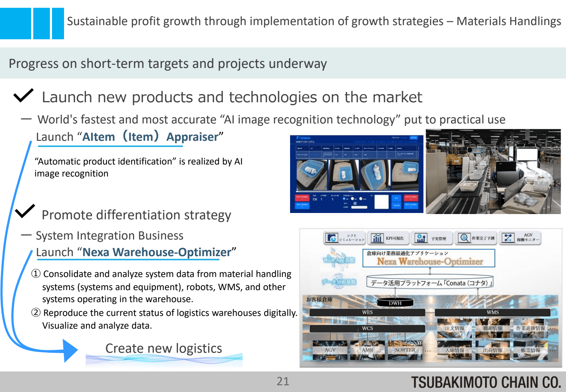The height and width of the screenshot is (392, 566).
Task: Click the AMR equipment tile
Action: pos(368,350)
